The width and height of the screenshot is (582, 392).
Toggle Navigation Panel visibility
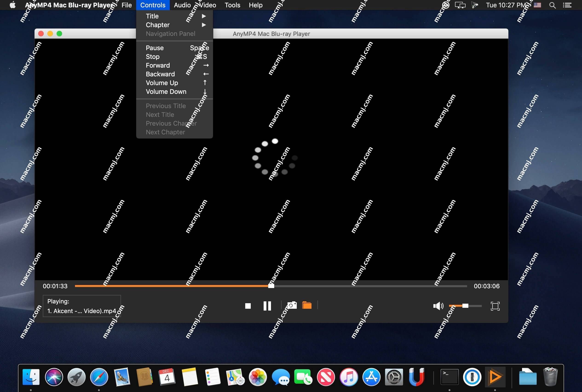pos(170,34)
